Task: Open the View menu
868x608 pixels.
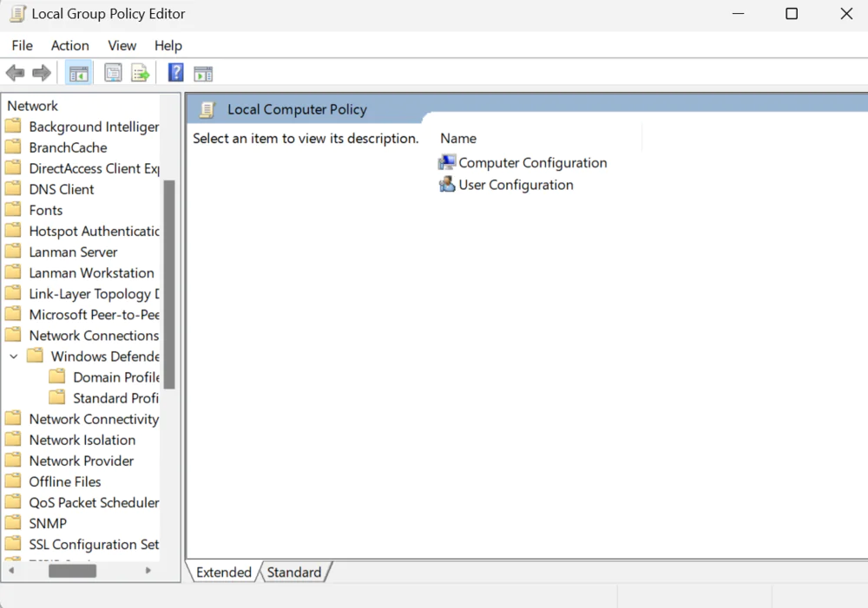Action: click(122, 45)
